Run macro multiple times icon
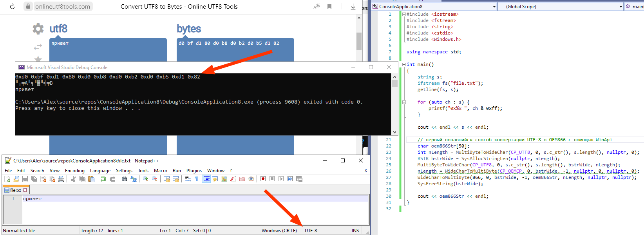The image size is (644, 235). 290,179
